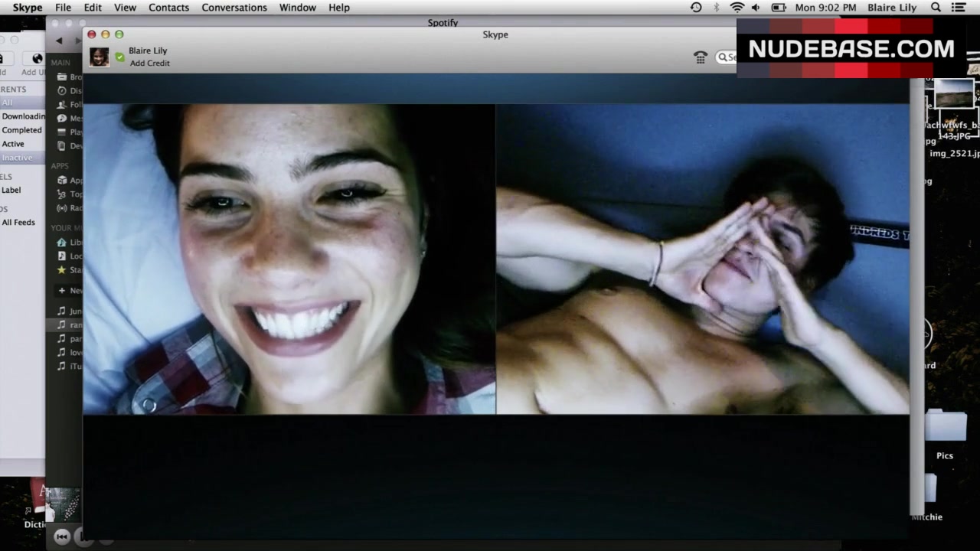Click the battery status icon

(x=779, y=8)
